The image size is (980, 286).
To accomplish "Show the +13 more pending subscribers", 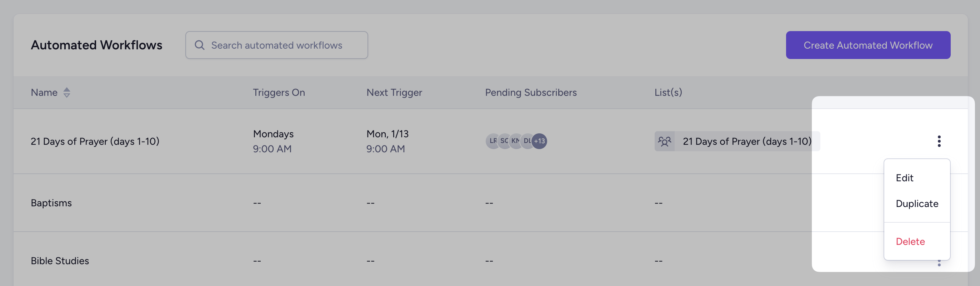I will click(539, 141).
